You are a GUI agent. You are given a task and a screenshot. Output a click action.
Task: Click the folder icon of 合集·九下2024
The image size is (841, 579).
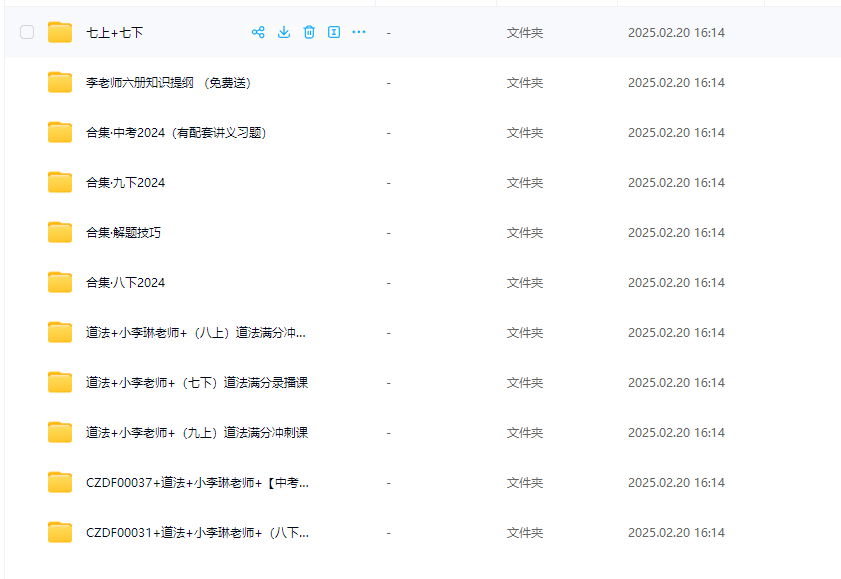(x=59, y=182)
